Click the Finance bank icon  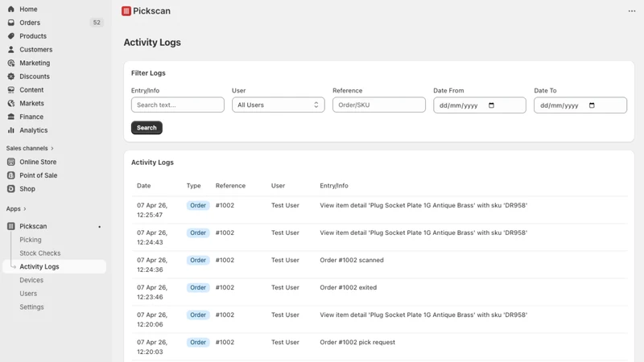click(x=11, y=117)
